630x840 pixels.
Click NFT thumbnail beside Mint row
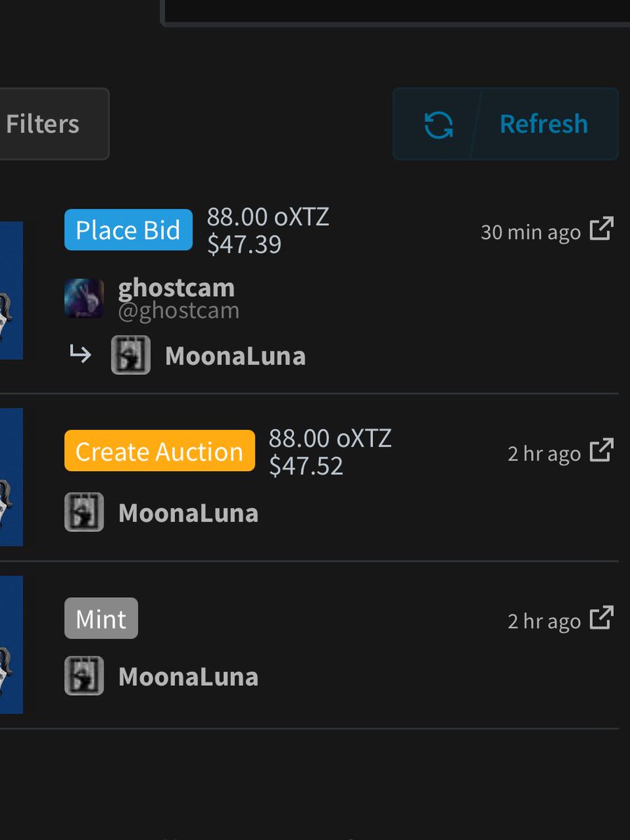(11, 645)
